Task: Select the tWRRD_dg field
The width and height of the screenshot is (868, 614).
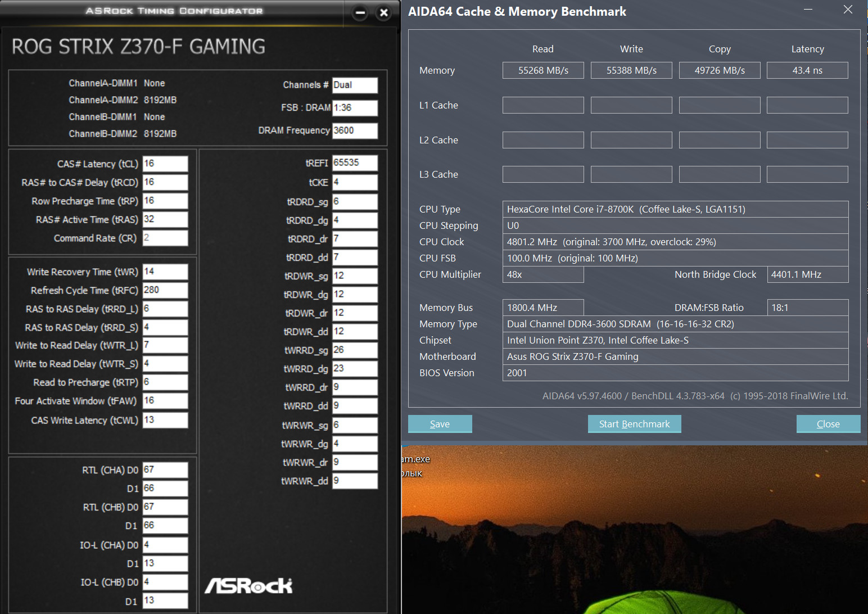Action: point(355,369)
